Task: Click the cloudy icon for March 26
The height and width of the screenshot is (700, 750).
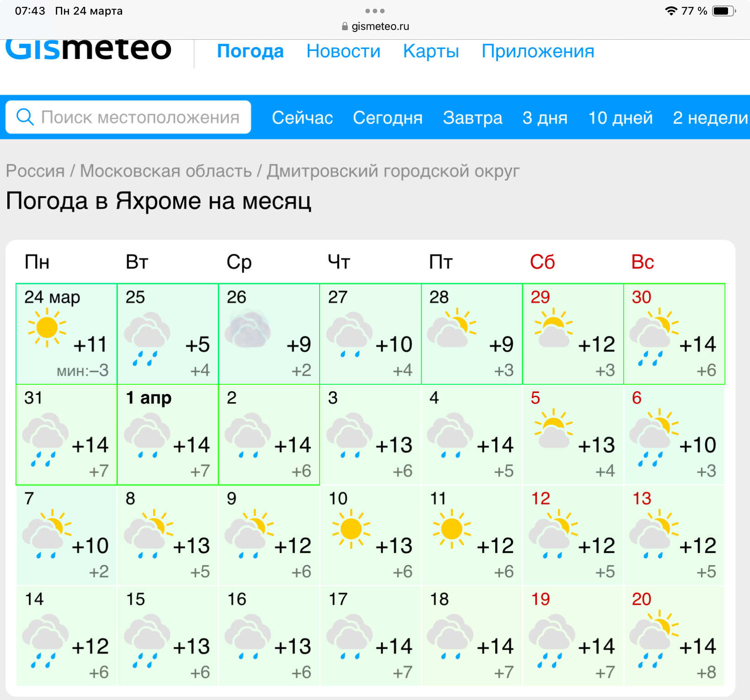Action: tap(248, 328)
